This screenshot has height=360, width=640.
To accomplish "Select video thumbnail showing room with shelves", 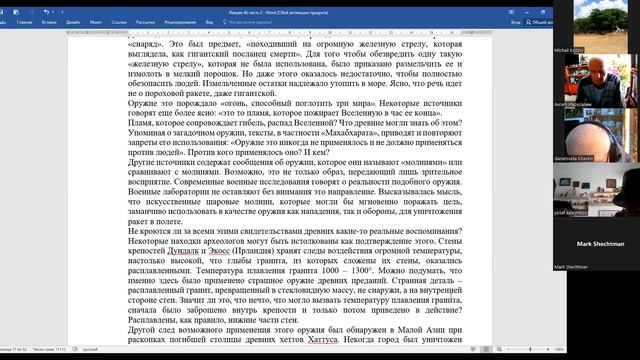I will [x=596, y=190].
